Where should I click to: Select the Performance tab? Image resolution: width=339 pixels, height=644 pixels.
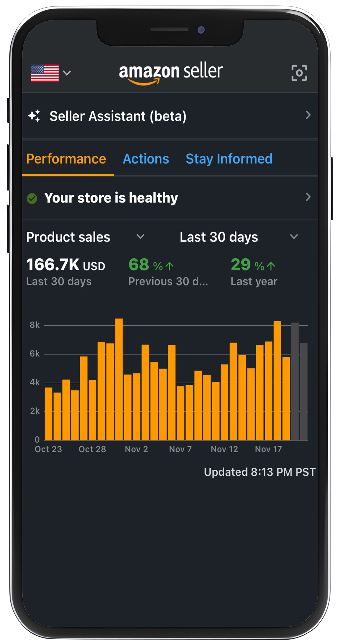click(66, 159)
